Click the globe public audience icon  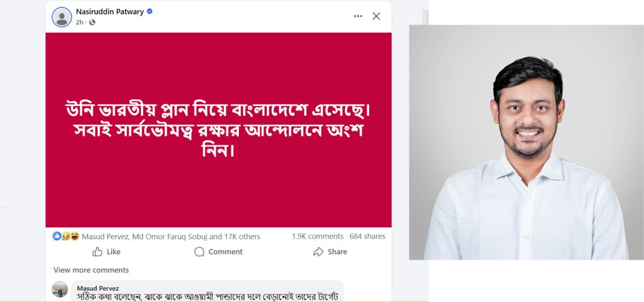[x=92, y=22]
